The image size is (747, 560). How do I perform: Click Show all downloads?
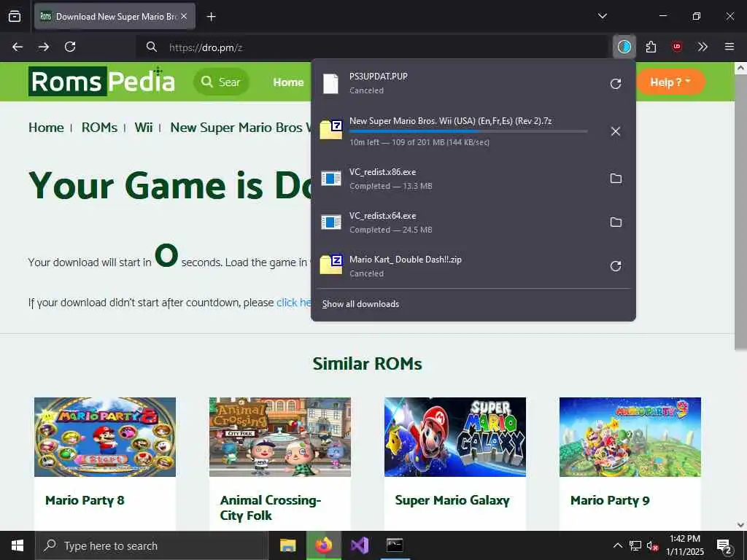360,304
